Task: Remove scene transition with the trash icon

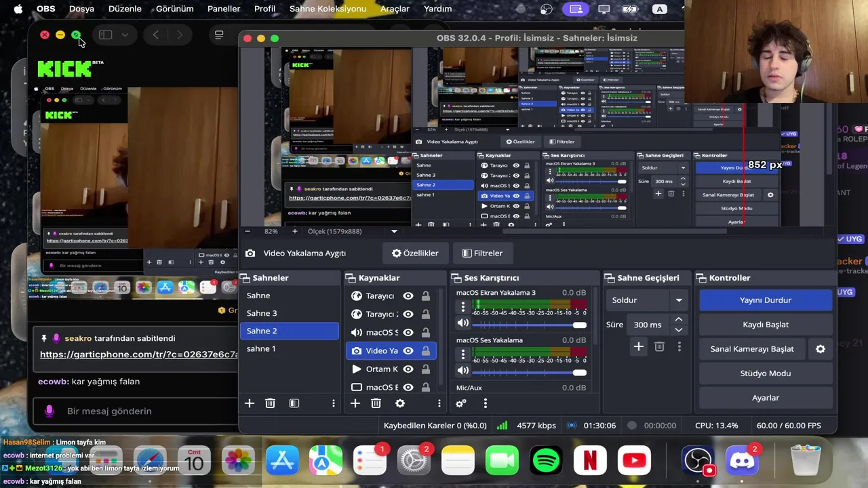Action: pyautogui.click(x=659, y=346)
